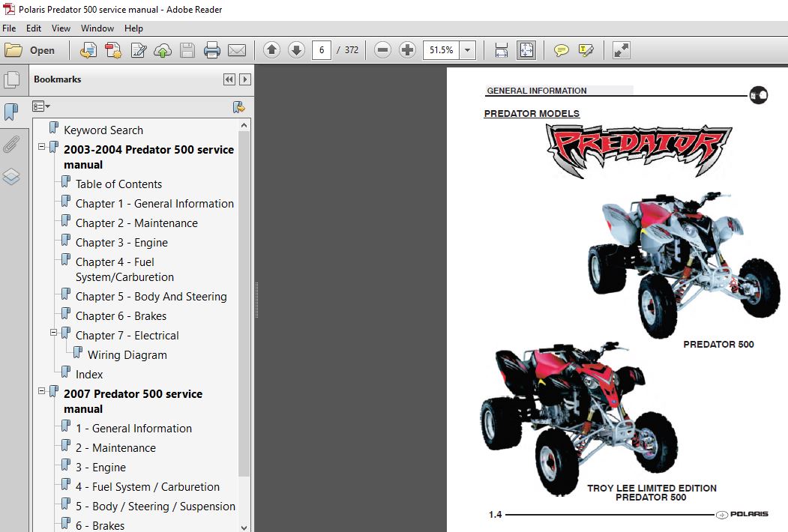
Task: Open Chapter 2 - Maintenance bookmark
Action: pyautogui.click(x=136, y=223)
